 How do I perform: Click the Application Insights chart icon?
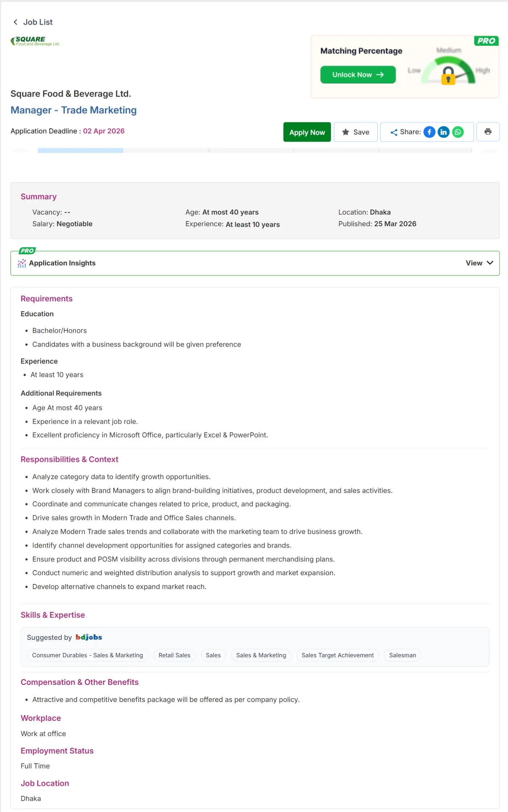point(22,263)
